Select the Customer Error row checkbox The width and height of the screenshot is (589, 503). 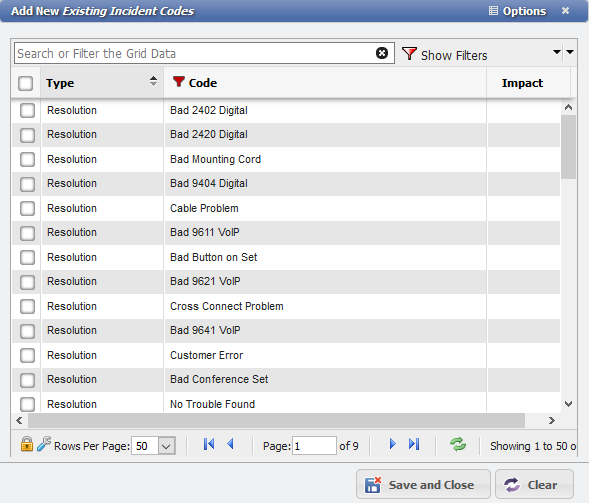pyautogui.click(x=27, y=355)
